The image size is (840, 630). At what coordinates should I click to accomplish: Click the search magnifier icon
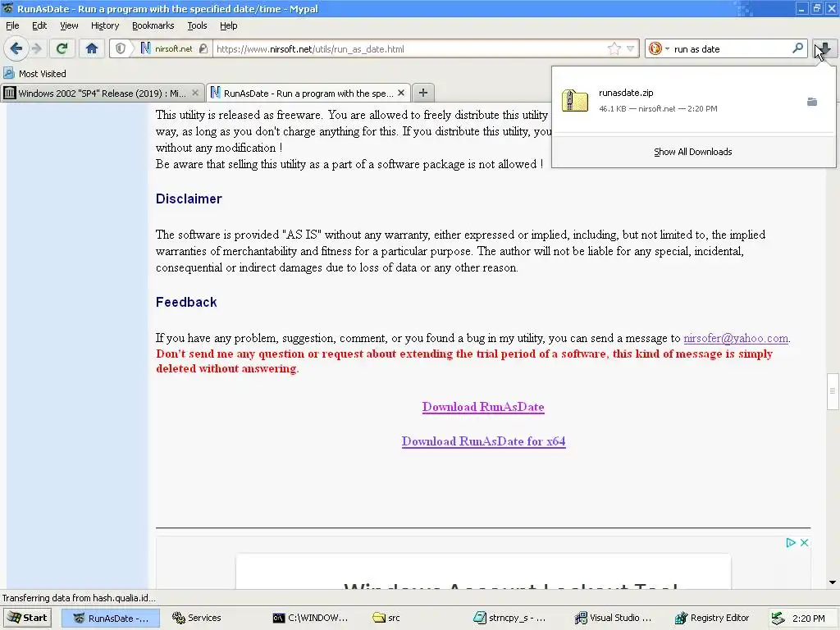pyautogui.click(x=797, y=48)
